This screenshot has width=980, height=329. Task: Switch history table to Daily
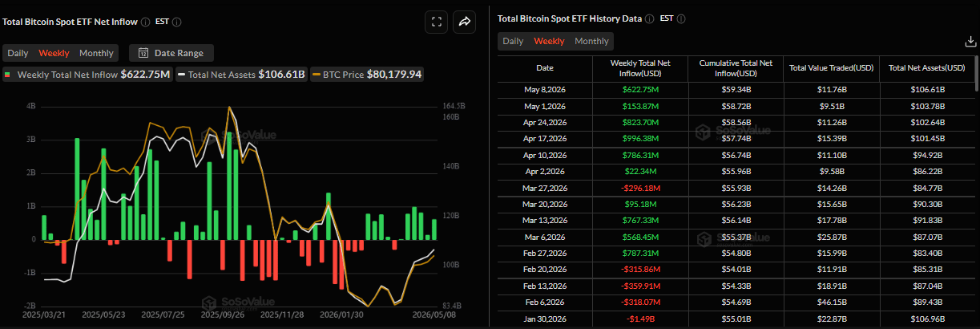513,41
